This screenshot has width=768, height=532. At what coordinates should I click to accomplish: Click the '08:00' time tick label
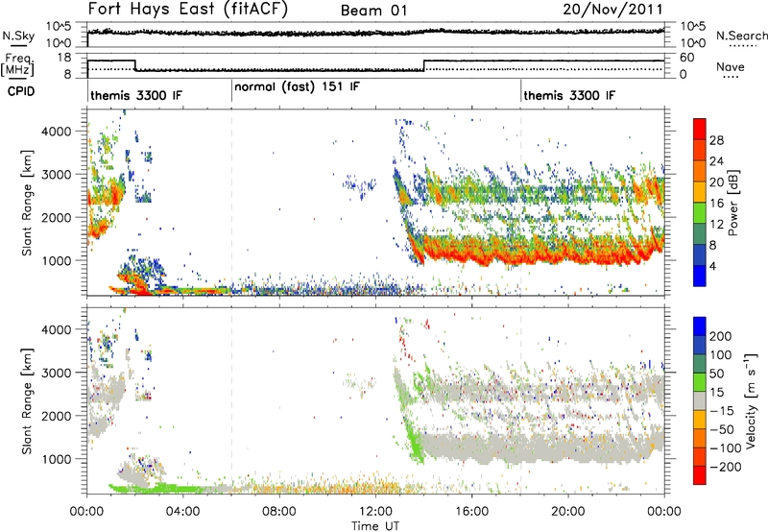pyautogui.click(x=279, y=512)
